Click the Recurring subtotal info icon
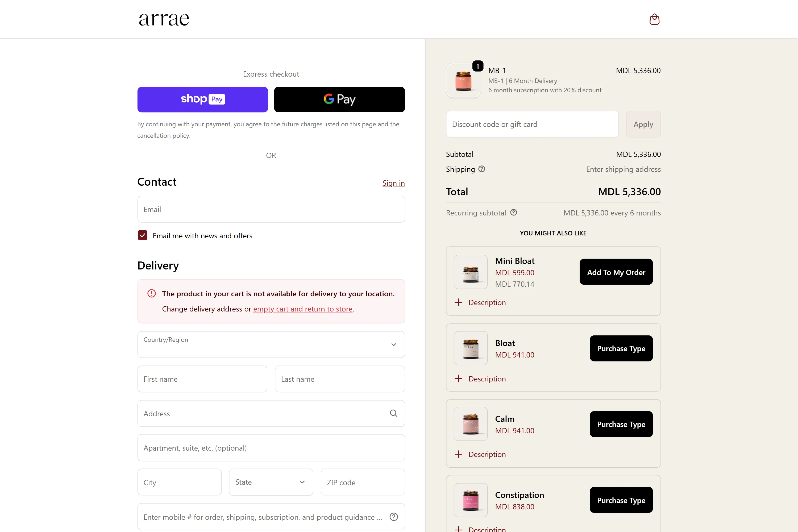The width and height of the screenshot is (798, 532). pyautogui.click(x=514, y=212)
